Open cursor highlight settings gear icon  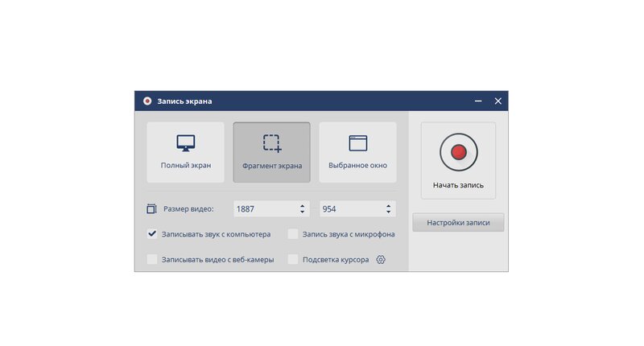tap(381, 259)
